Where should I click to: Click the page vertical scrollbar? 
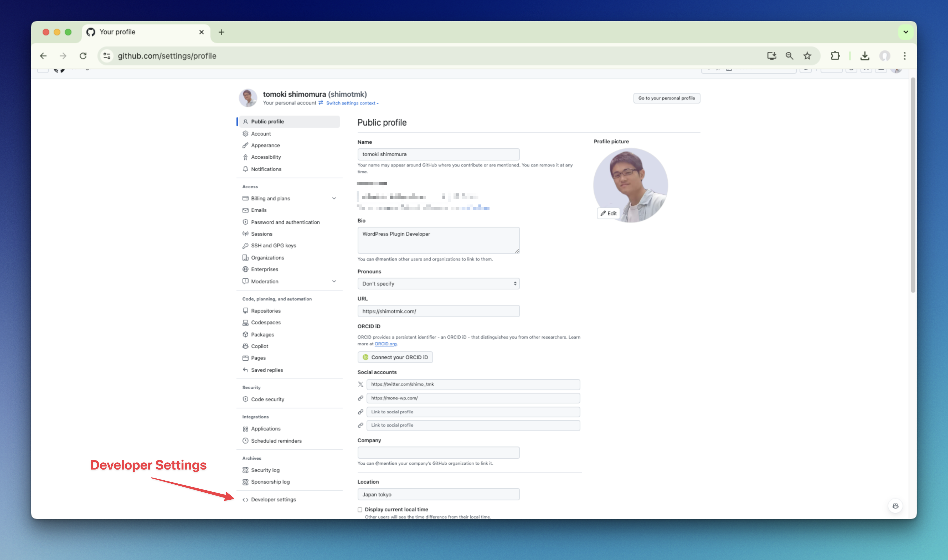pos(913,185)
